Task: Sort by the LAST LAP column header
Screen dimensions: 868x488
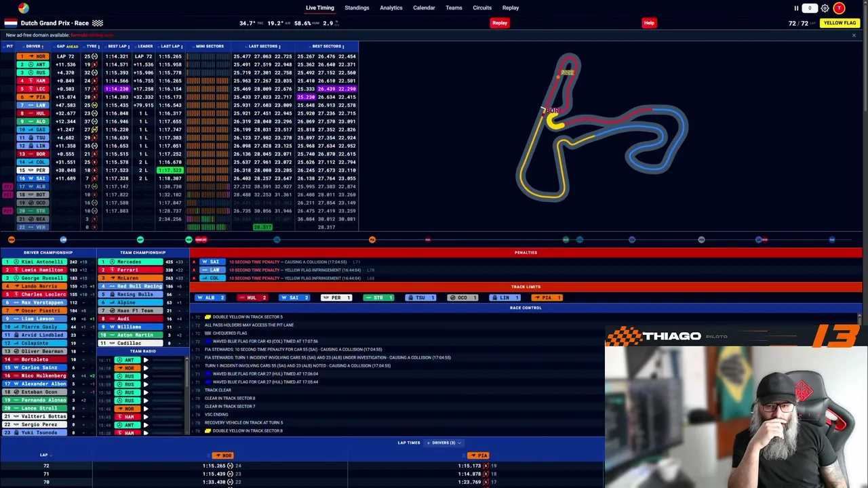Action: tap(171, 46)
